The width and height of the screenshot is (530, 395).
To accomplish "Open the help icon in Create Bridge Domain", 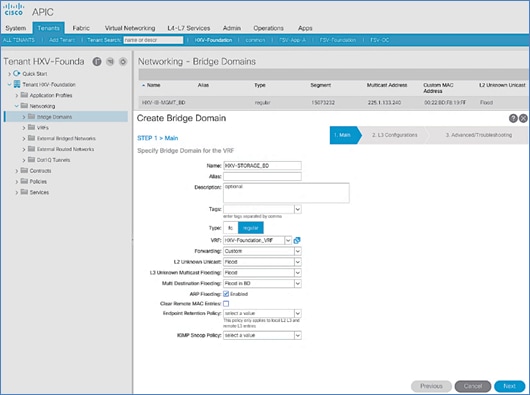I will 513,118.
